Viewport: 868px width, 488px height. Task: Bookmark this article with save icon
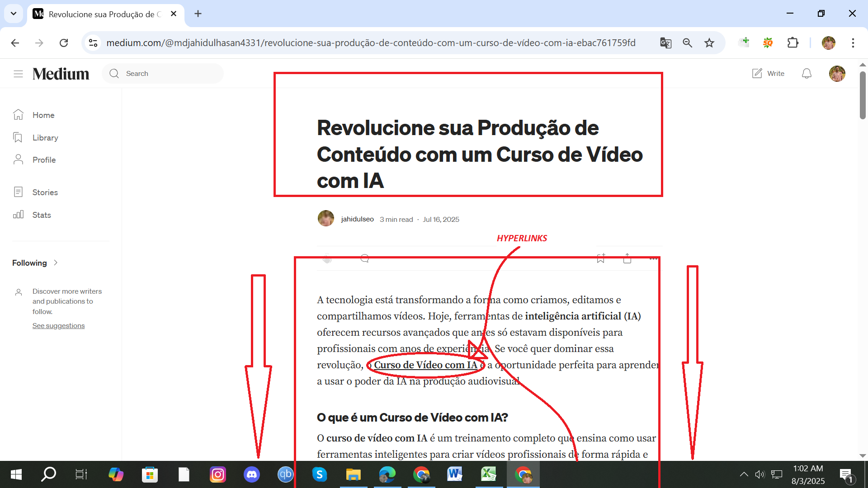click(x=600, y=258)
